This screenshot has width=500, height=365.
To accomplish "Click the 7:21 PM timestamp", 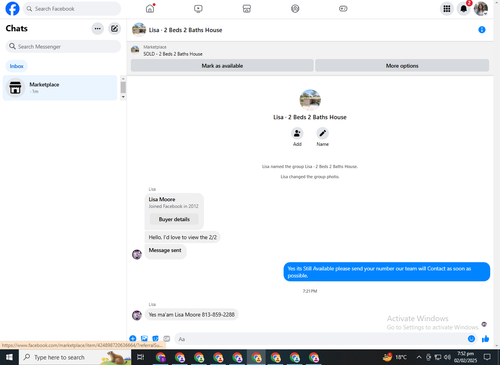I will pos(310,291).
